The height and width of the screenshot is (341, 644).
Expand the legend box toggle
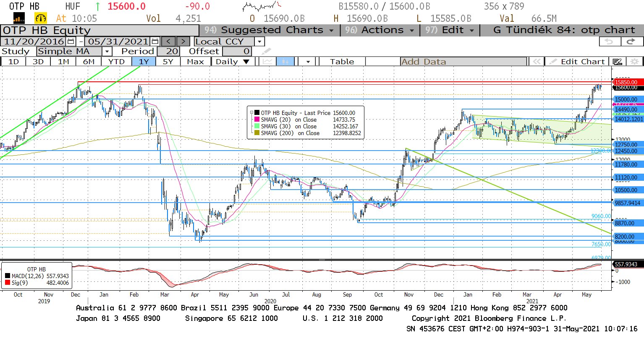(251, 112)
